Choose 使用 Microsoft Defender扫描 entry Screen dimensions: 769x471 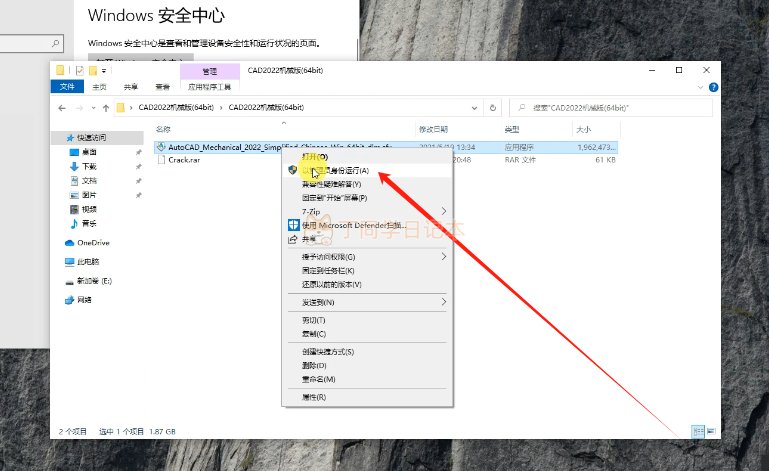[x=367, y=225]
